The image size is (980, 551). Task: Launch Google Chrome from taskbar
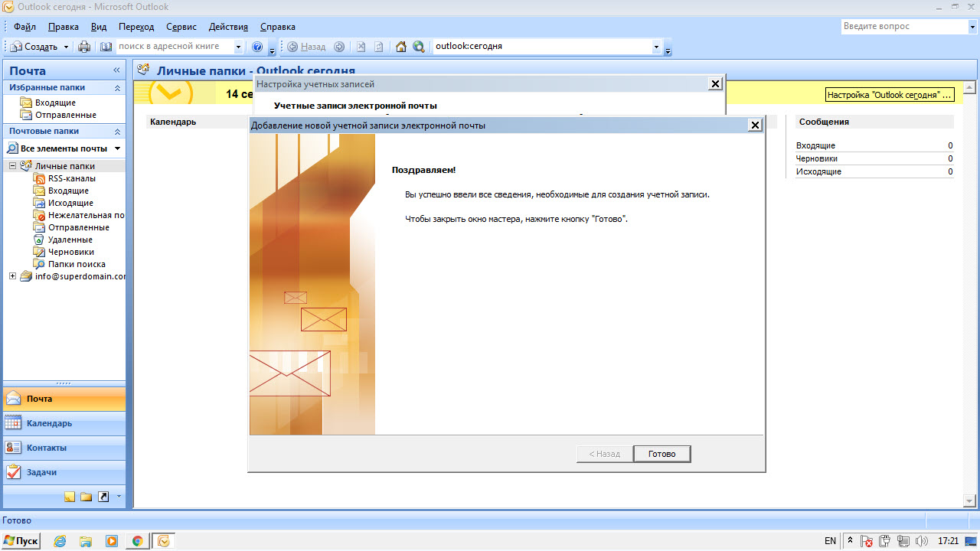[138, 541]
